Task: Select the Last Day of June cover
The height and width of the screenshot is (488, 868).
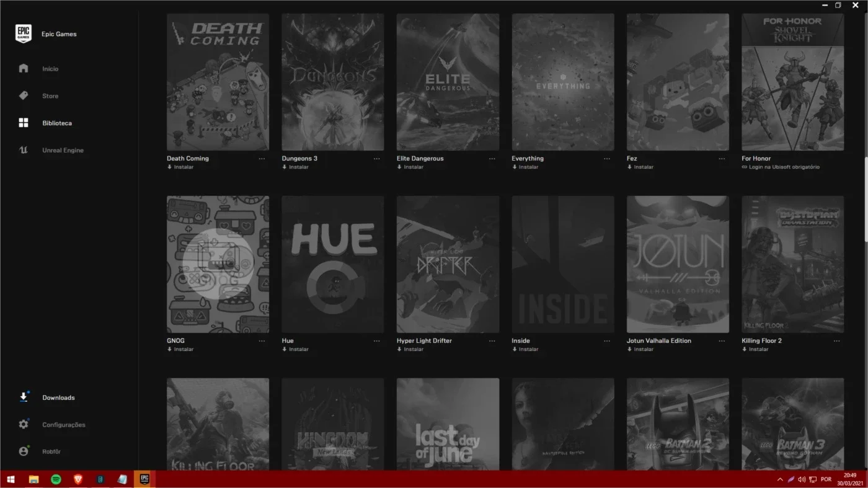Action: pyautogui.click(x=448, y=424)
